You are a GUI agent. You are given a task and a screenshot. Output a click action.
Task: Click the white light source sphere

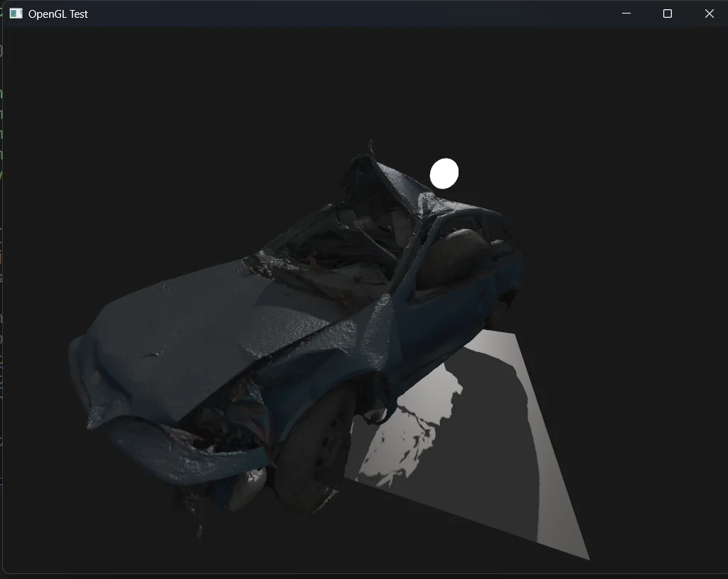pyautogui.click(x=444, y=174)
